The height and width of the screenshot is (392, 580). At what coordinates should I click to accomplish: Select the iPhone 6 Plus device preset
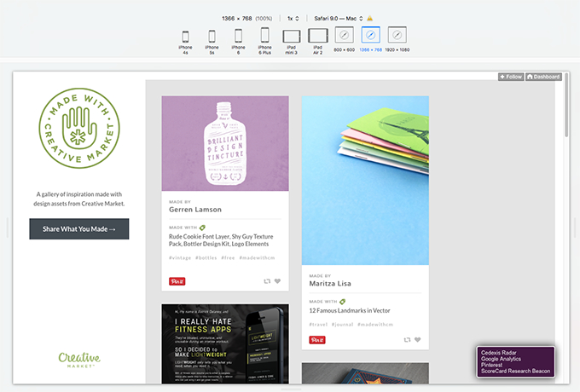click(x=265, y=41)
